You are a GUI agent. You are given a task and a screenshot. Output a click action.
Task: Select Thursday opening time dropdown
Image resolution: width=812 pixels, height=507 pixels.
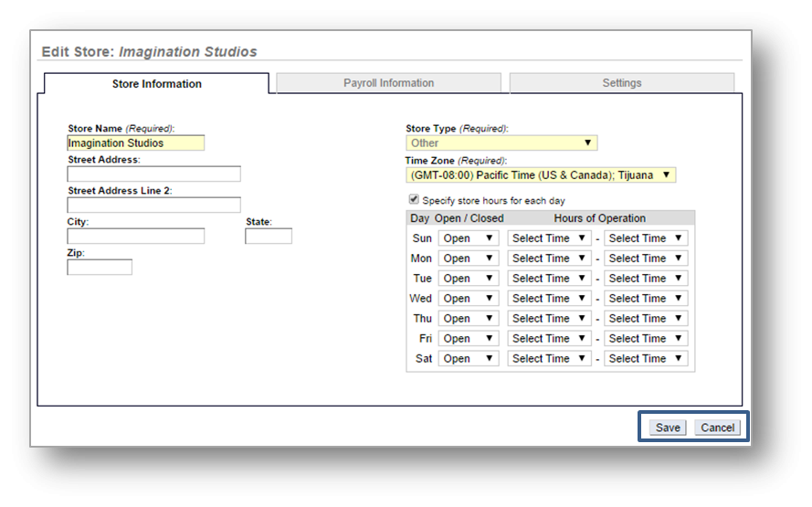click(x=549, y=319)
